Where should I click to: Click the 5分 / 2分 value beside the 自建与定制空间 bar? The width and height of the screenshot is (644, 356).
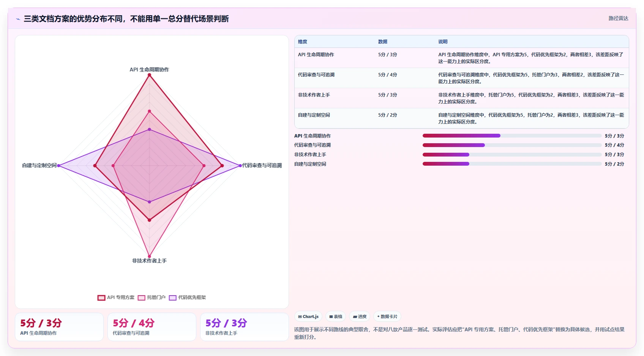[614, 164]
